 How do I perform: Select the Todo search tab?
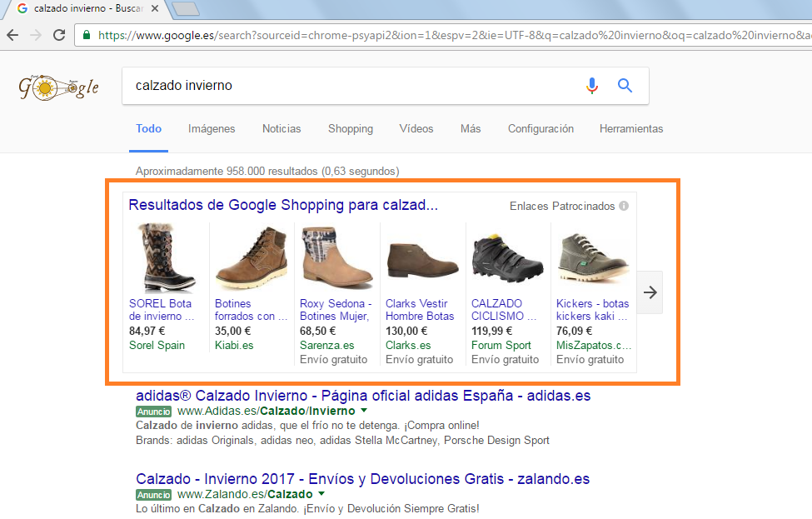click(x=148, y=128)
